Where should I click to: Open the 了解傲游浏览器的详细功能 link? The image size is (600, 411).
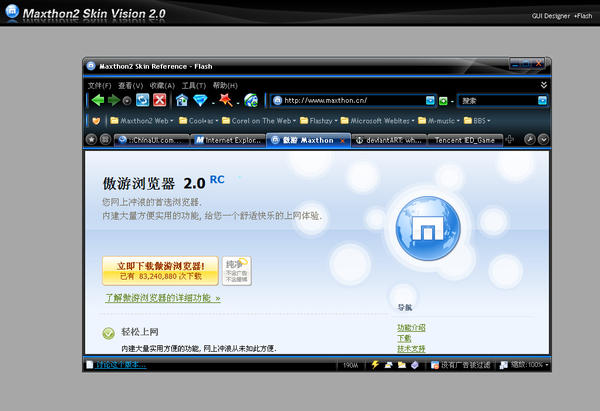tap(163, 298)
